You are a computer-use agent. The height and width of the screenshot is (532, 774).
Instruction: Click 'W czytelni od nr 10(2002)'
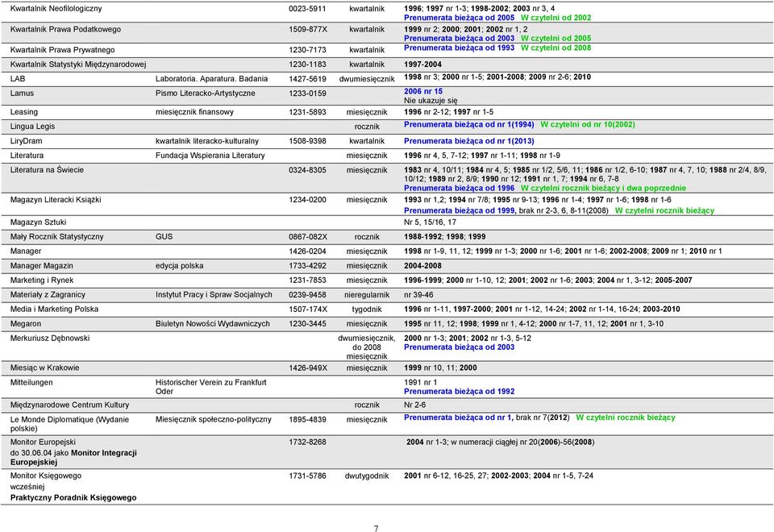pyautogui.click(x=588, y=124)
